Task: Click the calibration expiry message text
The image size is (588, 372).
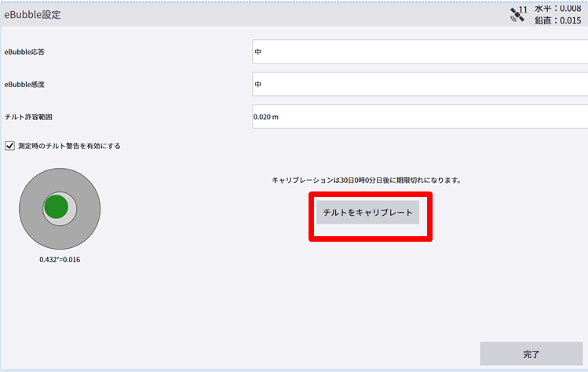Action: [367, 180]
